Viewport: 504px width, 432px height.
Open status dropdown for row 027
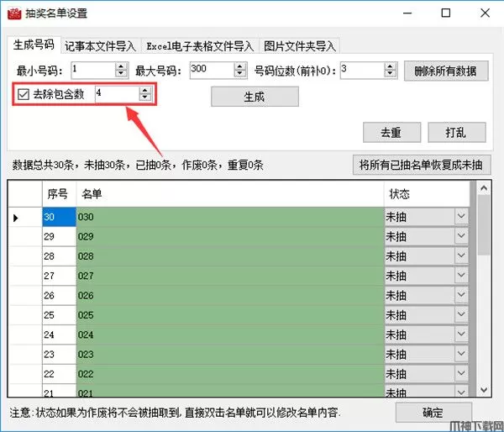461,276
